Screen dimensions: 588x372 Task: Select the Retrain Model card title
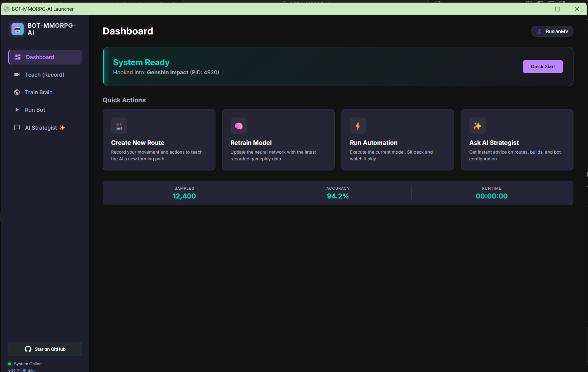pyautogui.click(x=251, y=143)
